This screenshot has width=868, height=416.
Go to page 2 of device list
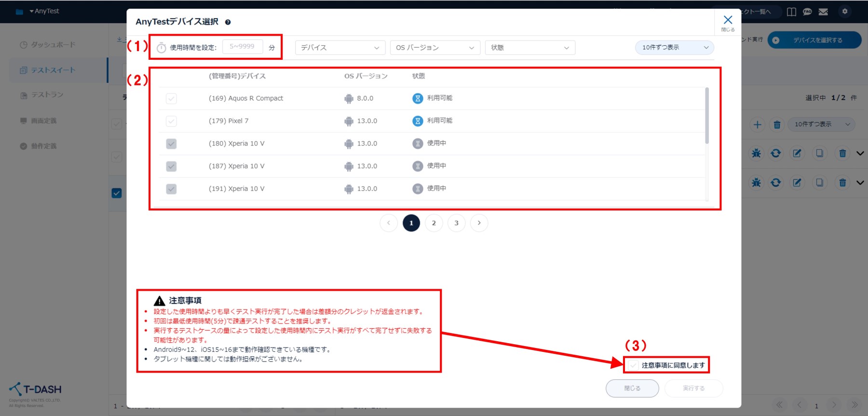(x=434, y=223)
